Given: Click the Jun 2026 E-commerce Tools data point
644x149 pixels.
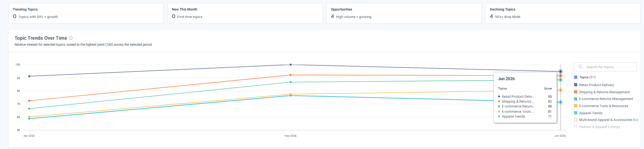Looking at the screenshot, I should [x=561, y=90].
